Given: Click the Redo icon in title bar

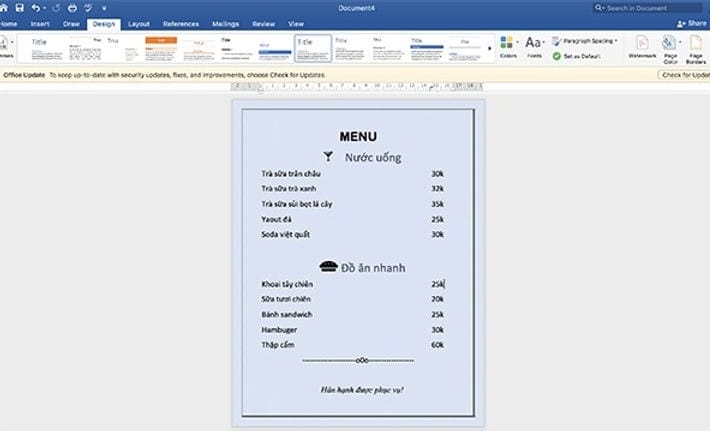Looking at the screenshot, I should click(x=56, y=8).
